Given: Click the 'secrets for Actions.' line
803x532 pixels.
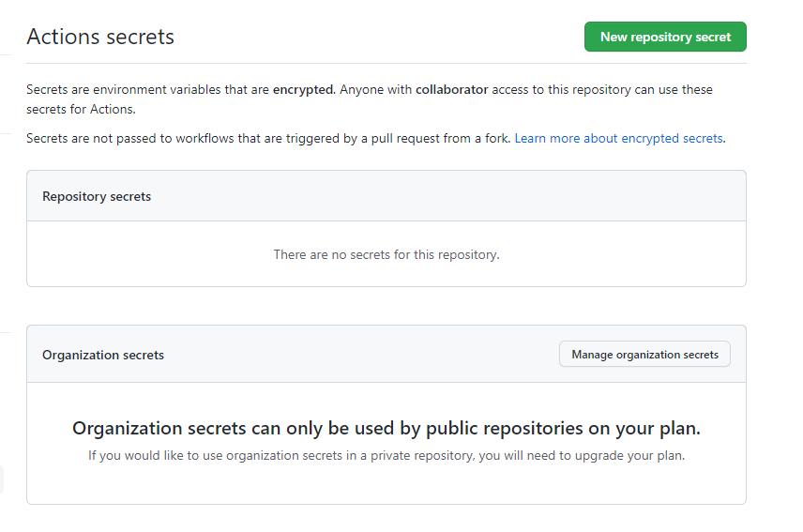Looking at the screenshot, I should (81, 109).
